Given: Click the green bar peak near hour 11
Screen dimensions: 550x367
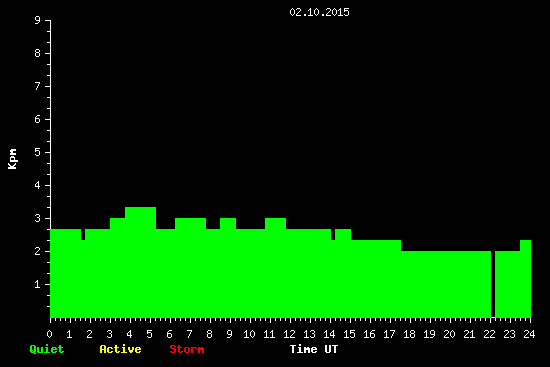Looking at the screenshot, I should click(x=275, y=268).
